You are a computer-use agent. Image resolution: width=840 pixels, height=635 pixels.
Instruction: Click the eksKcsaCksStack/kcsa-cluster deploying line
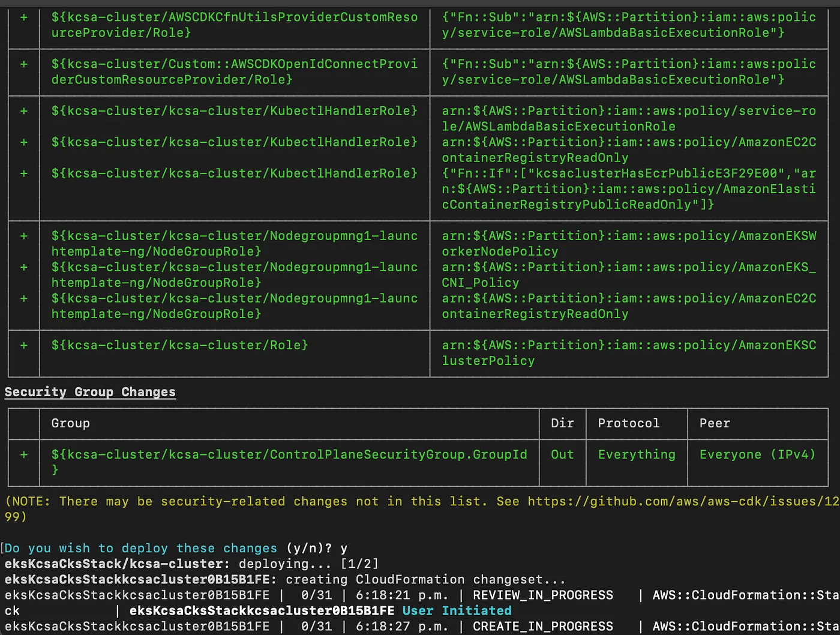(191, 564)
